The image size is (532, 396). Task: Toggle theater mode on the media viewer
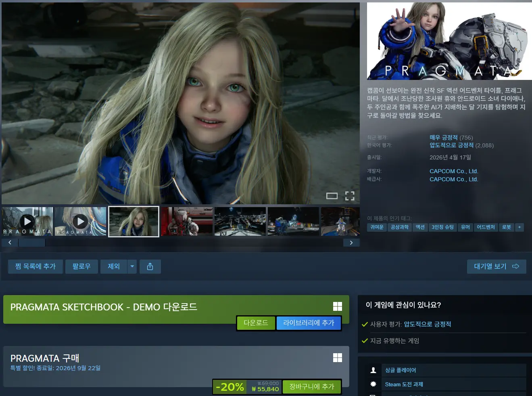[x=332, y=196]
